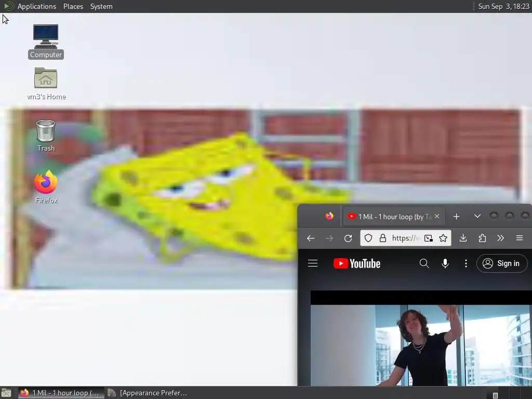The image size is (532, 399).
Task: Click show desktop icon in bottom panel
Action: click(6, 393)
